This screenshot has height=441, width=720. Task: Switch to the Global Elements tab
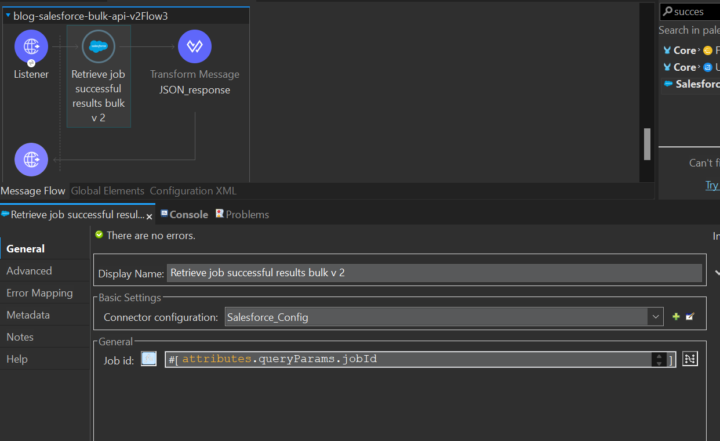107,191
